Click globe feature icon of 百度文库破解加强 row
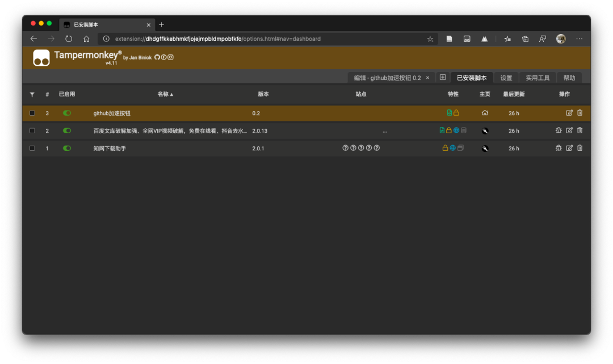 (x=456, y=130)
